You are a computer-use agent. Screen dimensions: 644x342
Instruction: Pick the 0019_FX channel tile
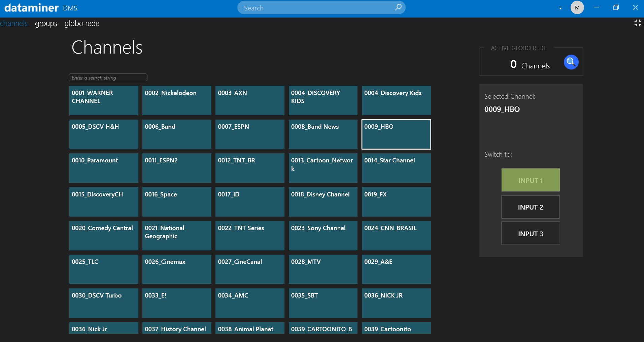pos(396,202)
